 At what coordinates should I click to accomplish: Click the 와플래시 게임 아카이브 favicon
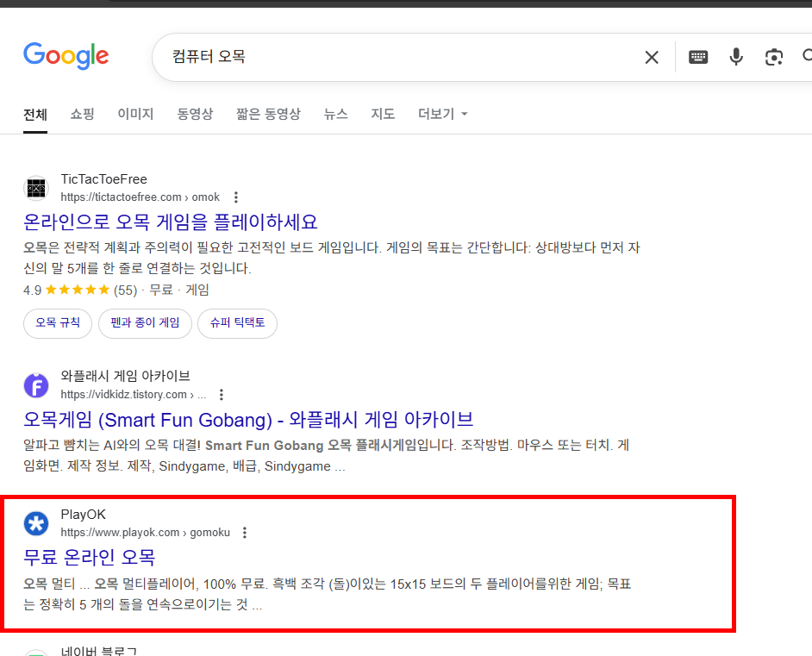(36, 385)
